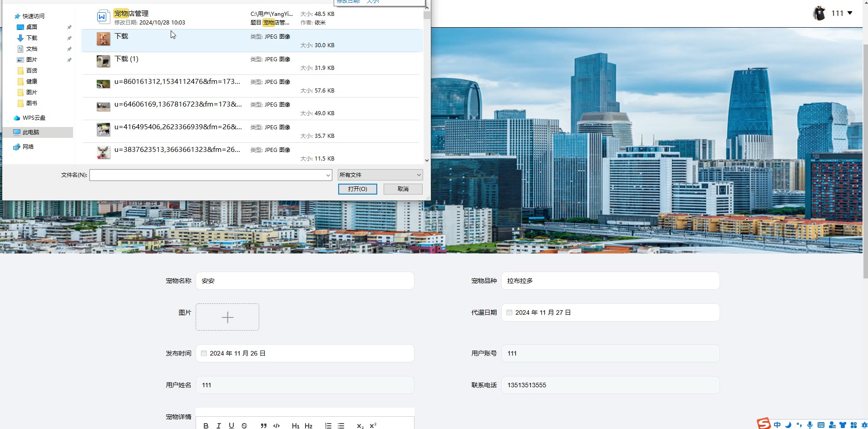Viewport: 868px width, 429px height.
Task: Cancel the file selection dialog
Action: point(403,189)
